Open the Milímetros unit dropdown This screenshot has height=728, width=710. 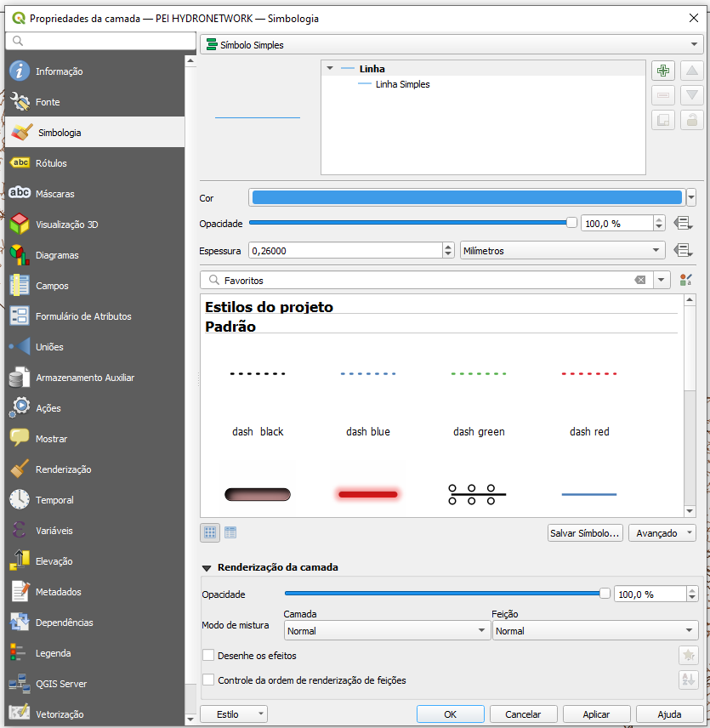pyautogui.click(x=561, y=251)
